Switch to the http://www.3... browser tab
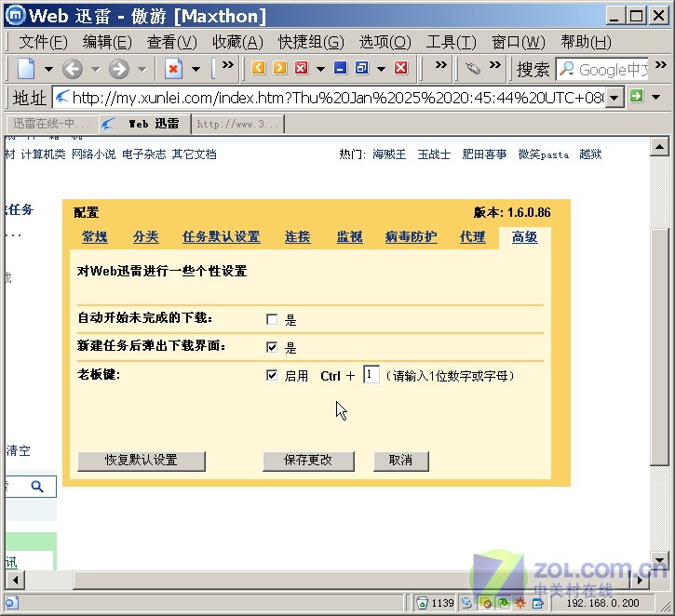The image size is (675, 616). pyautogui.click(x=237, y=125)
